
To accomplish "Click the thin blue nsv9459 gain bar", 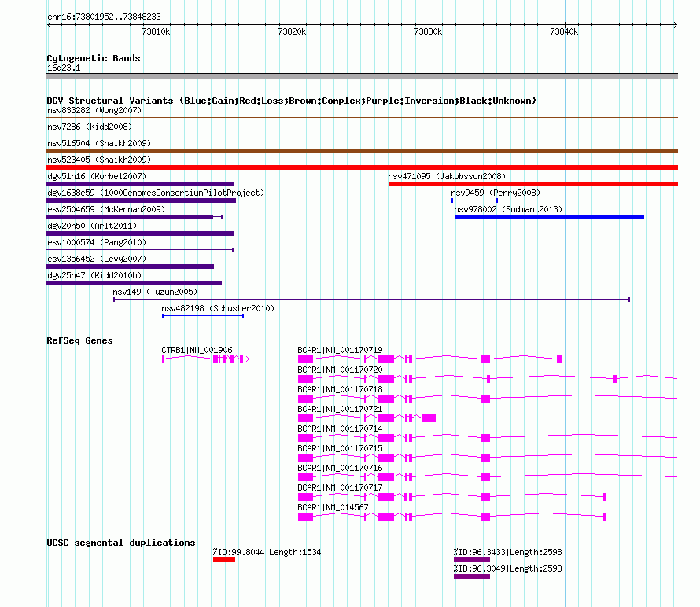I will [474, 200].
